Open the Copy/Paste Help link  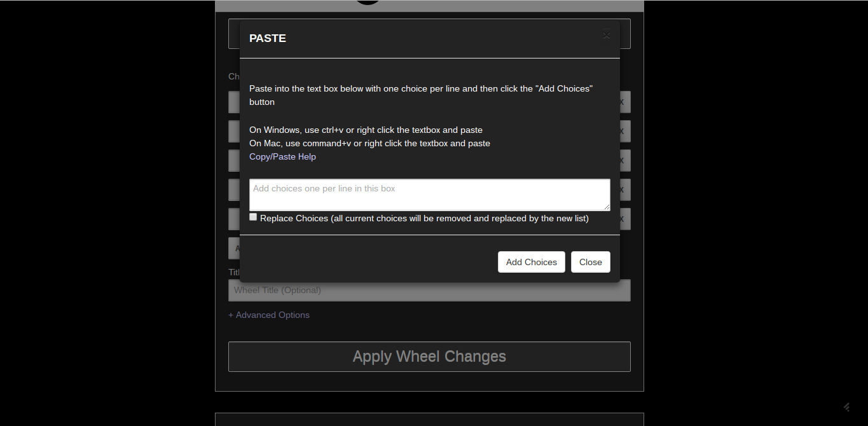tap(282, 156)
